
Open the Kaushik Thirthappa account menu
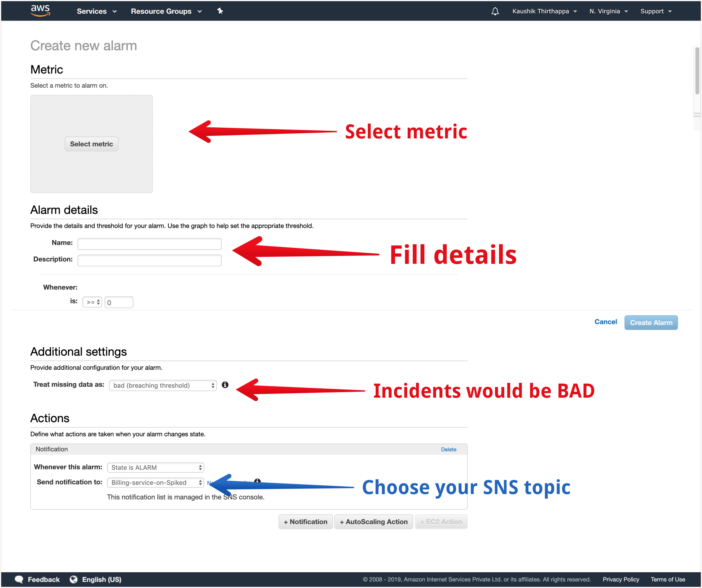click(545, 11)
